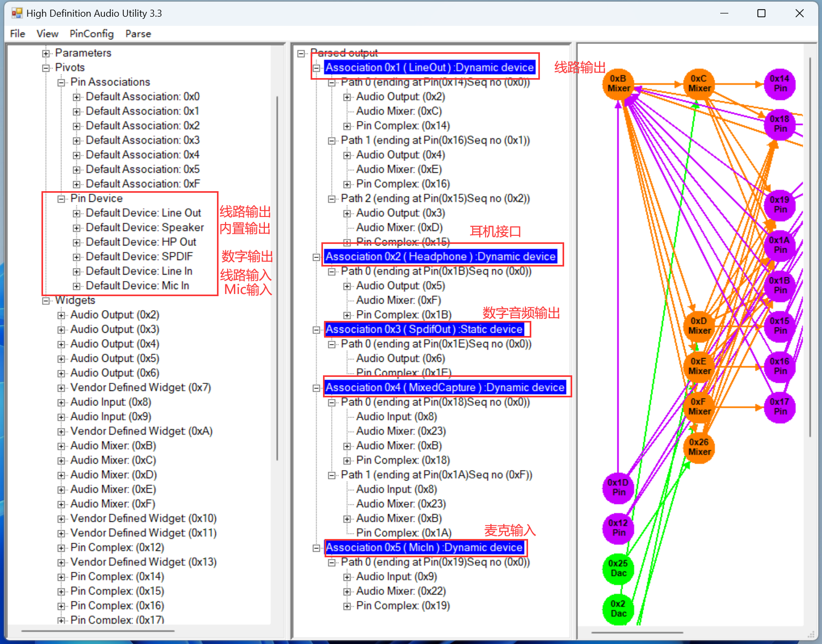Screen dimensions: 822x644
Task: Click the 0x14 Pin node
Action: (779, 84)
